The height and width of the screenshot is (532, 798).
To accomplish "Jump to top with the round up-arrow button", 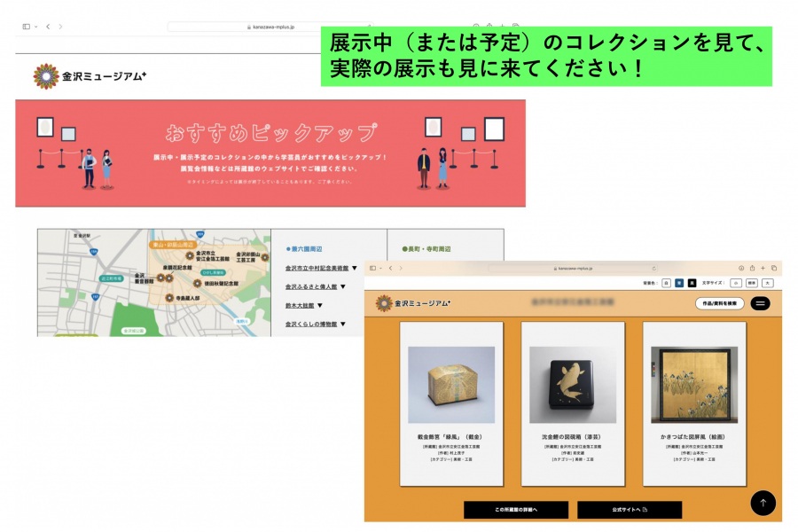I will [763, 503].
